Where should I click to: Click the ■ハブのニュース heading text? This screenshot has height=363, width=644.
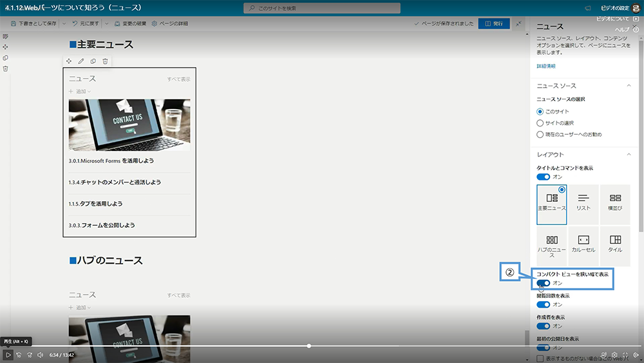click(106, 260)
